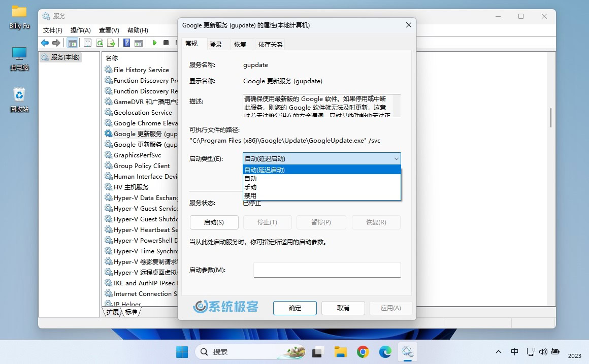The height and width of the screenshot is (364, 589).
Task: Select the 回收站 recycle bin icon
Action: click(x=19, y=100)
